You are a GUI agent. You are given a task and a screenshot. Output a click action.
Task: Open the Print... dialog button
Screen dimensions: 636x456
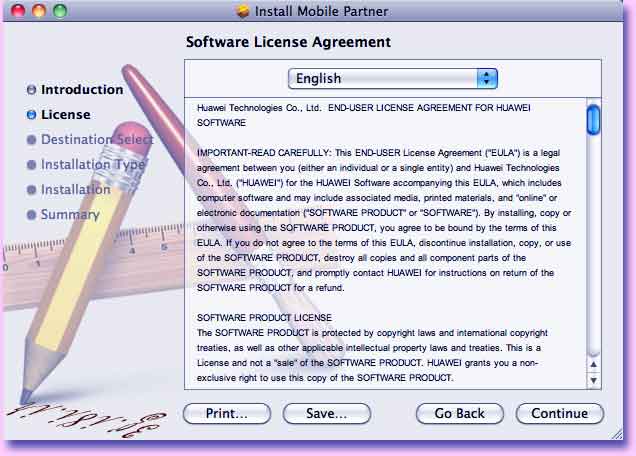227,413
